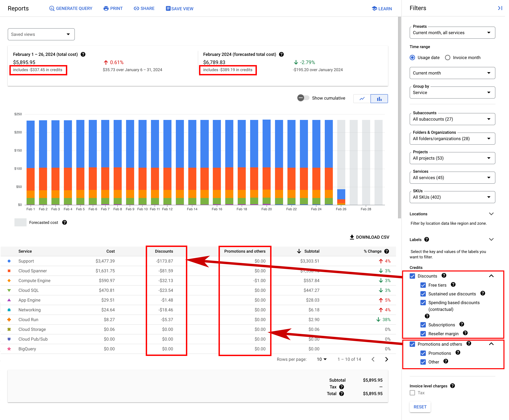Open the Saved views dropdown

tap(41, 34)
